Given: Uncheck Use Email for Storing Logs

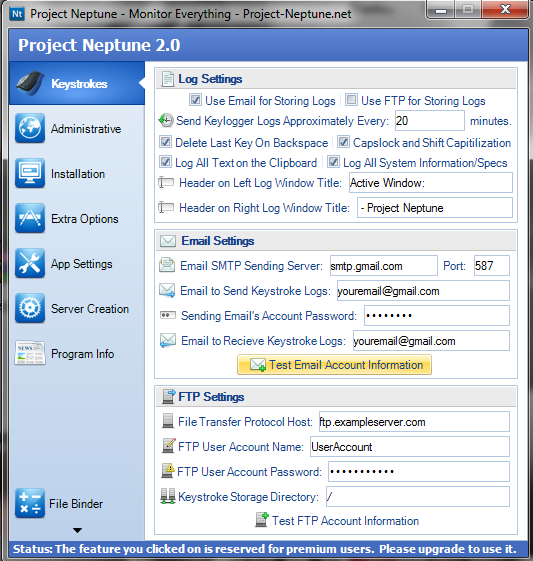Looking at the screenshot, I should pos(195,100).
